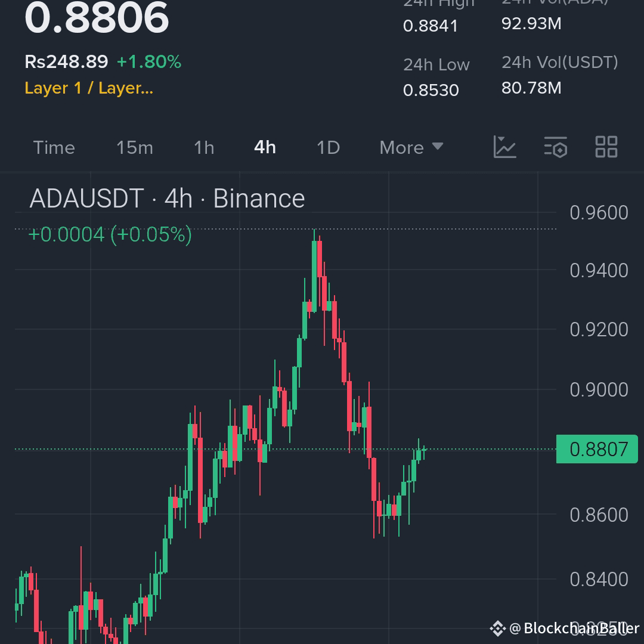Click the ADAUSDT · 4h · Binance chart title

[167, 199]
